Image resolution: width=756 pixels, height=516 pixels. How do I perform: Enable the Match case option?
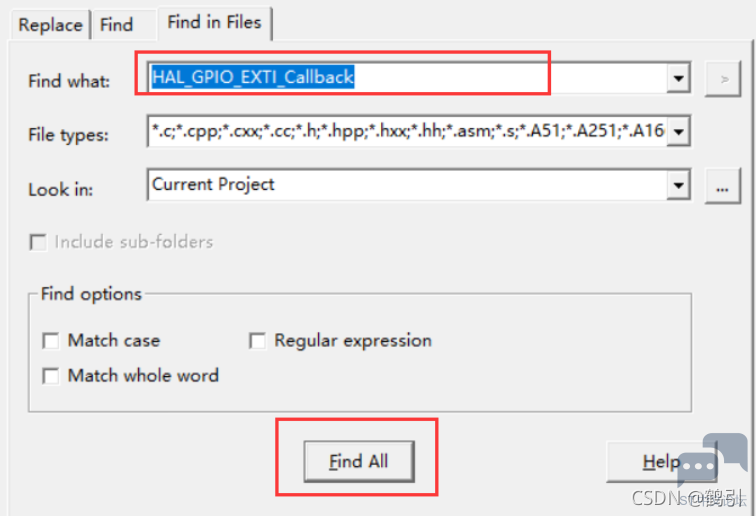click(51, 340)
